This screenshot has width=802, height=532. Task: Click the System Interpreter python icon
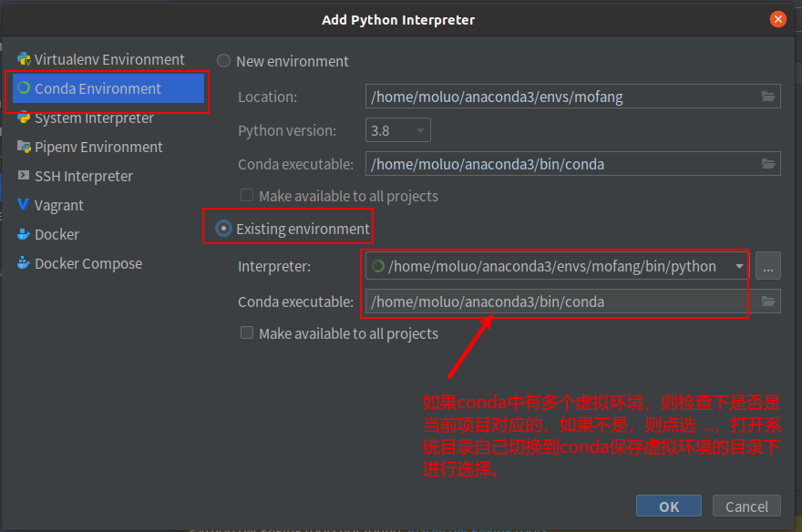pyautogui.click(x=24, y=118)
